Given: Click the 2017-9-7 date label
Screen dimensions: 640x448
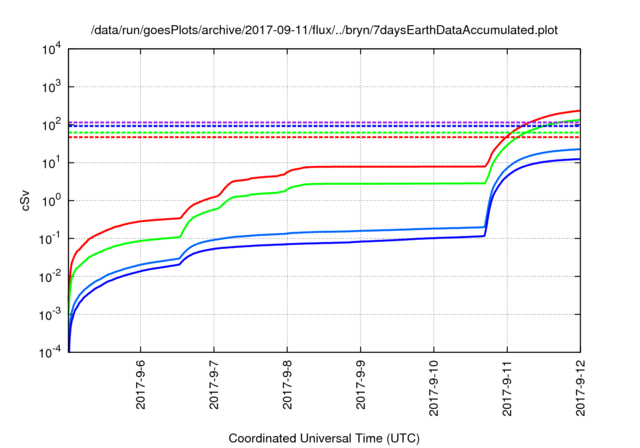Looking at the screenshot, I should click(214, 384).
